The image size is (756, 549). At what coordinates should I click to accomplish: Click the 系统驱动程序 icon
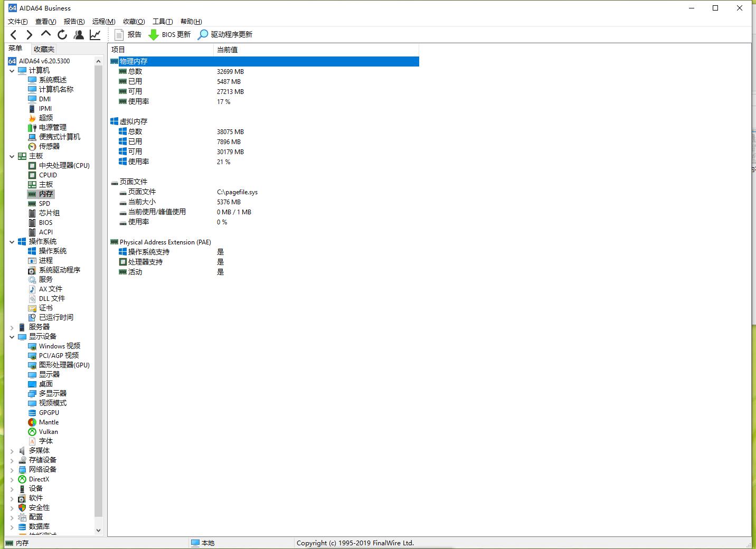tap(32, 270)
